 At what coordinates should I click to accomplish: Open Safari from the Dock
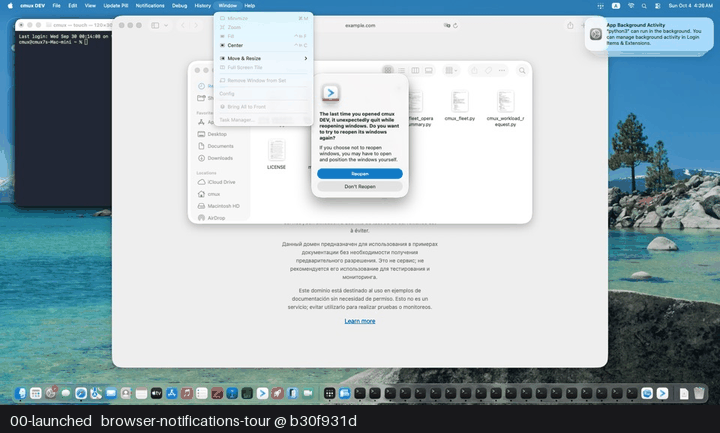click(81, 393)
